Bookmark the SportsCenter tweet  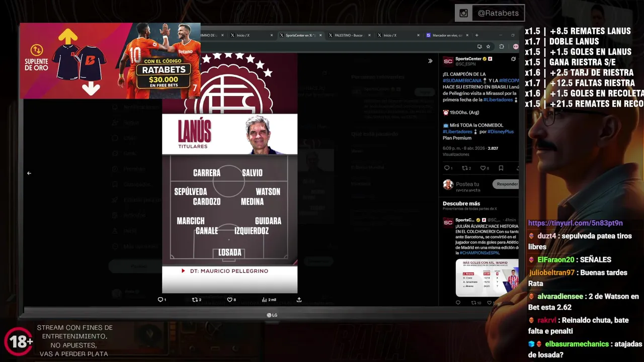click(501, 168)
